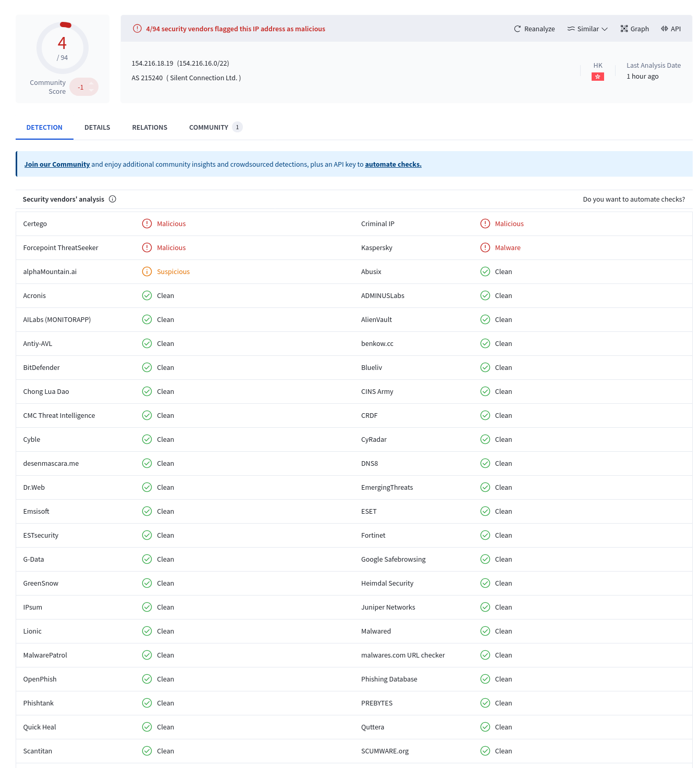The width and height of the screenshot is (700, 768).
Task: Switch to the Detection tab
Action: (44, 127)
